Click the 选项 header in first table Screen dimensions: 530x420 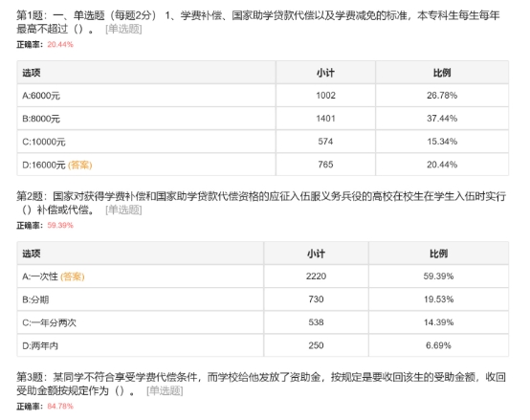pos(32,73)
